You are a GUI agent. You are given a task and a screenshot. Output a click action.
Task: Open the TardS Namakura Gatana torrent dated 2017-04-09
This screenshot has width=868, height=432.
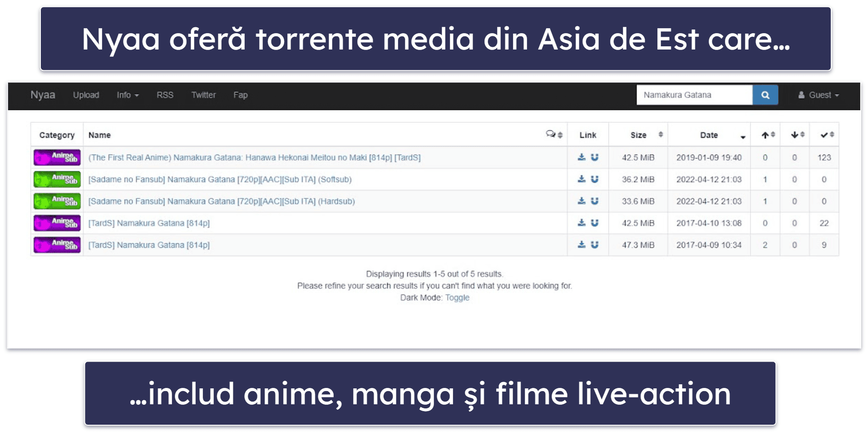[149, 245]
